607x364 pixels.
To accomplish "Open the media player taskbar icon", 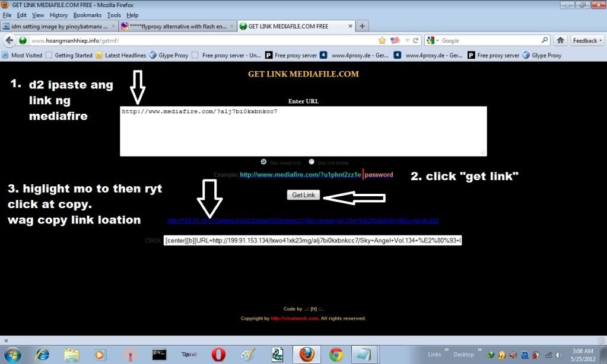I will pos(100,355).
